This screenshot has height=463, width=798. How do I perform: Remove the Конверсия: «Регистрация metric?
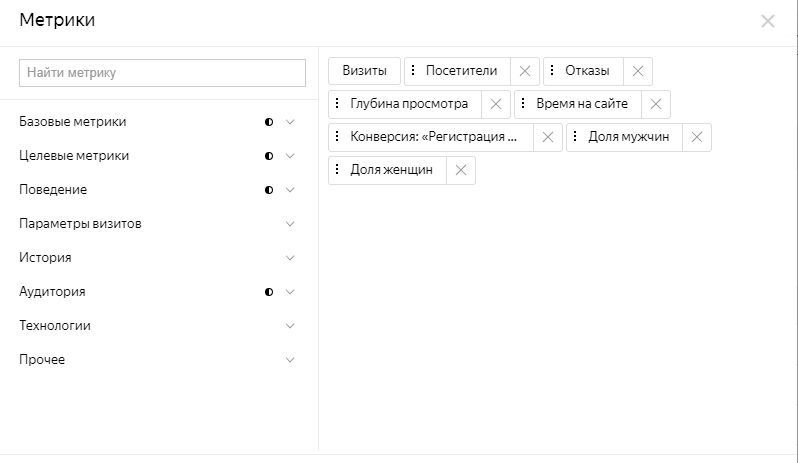point(548,137)
